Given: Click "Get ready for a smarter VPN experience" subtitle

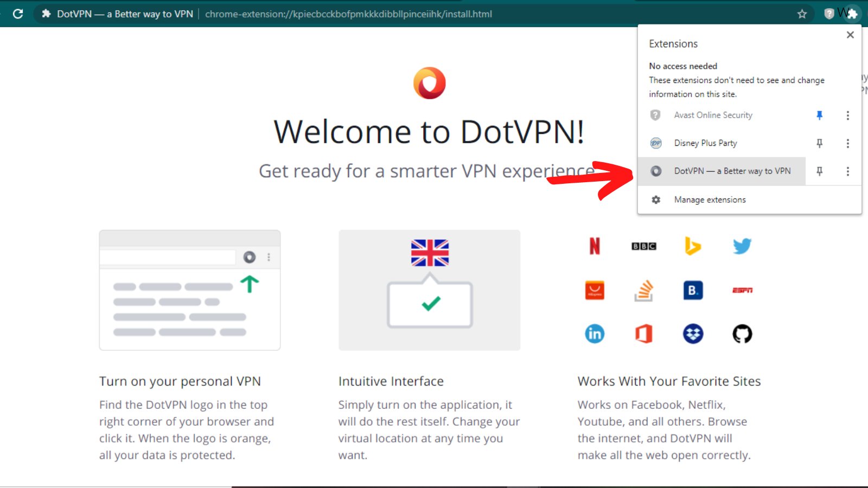Looking at the screenshot, I should (427, 171).
